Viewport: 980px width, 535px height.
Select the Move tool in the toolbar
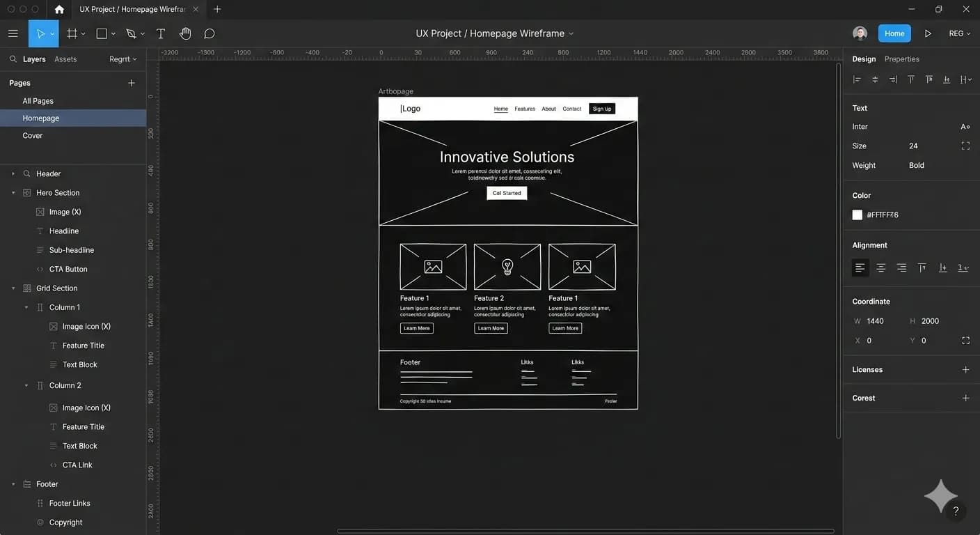42,33
